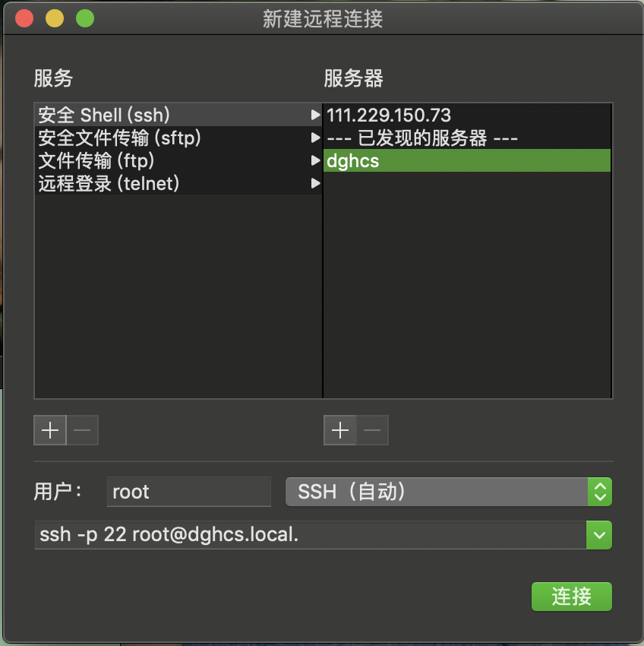Click the add server plus icon

coord(339,430)
